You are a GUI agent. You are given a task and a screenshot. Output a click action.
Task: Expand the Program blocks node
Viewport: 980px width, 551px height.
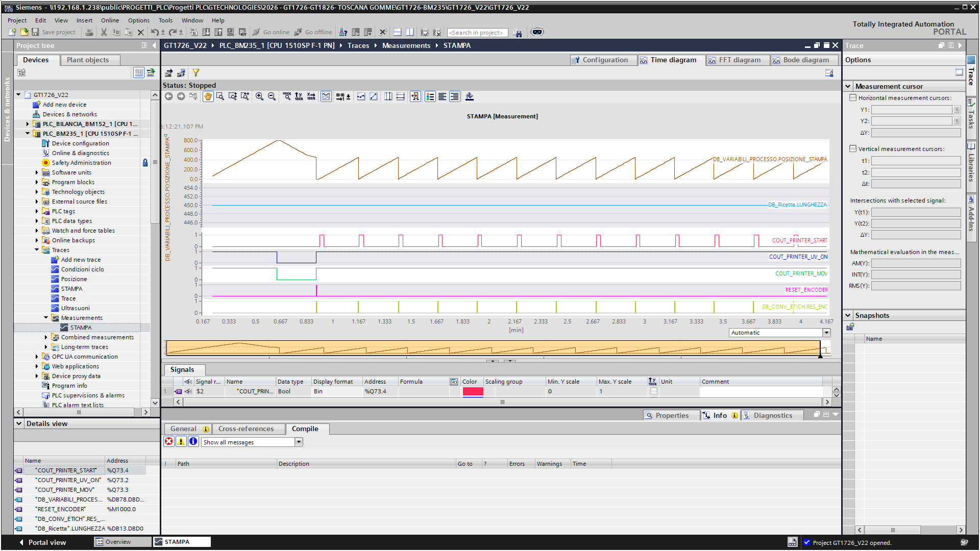[x=37, y=182]
